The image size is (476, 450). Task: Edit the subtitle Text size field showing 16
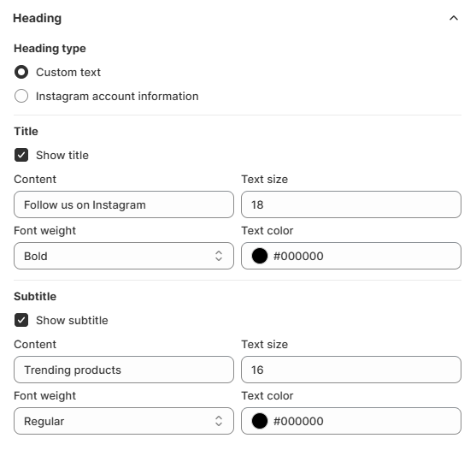351,370
